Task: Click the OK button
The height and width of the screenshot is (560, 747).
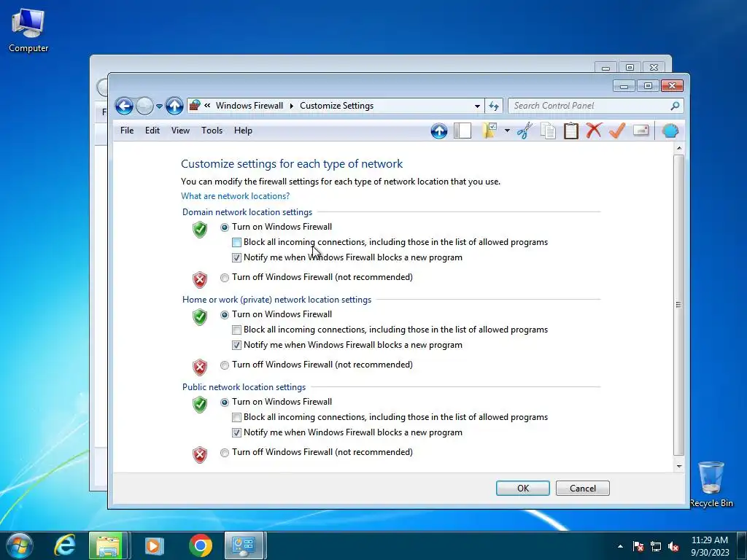Action: point(522,488)
